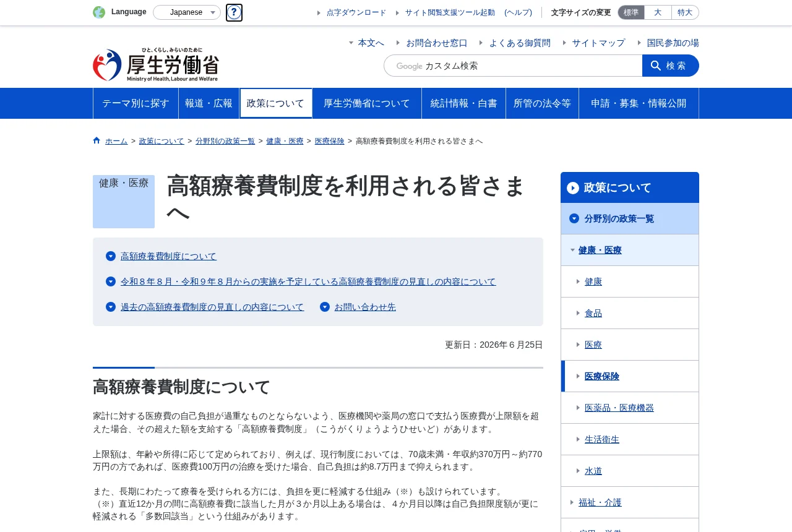The width and height of the screenshot is (792, 532).
Task: Launch サイト閲覧支援ツール起動
Action: pos(450,12)
